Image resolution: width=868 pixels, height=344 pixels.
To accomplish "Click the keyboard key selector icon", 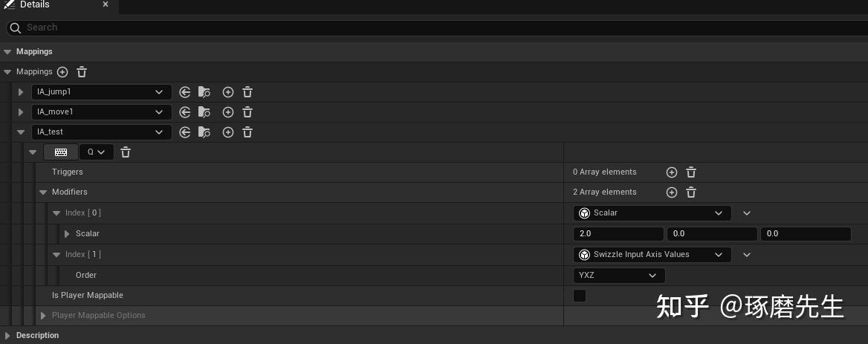I will point(61,152).
